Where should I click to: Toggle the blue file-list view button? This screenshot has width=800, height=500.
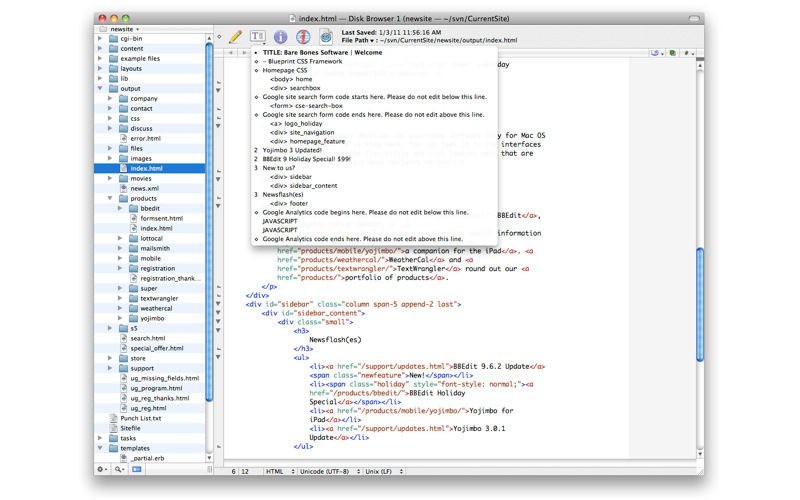coord(137,469)
